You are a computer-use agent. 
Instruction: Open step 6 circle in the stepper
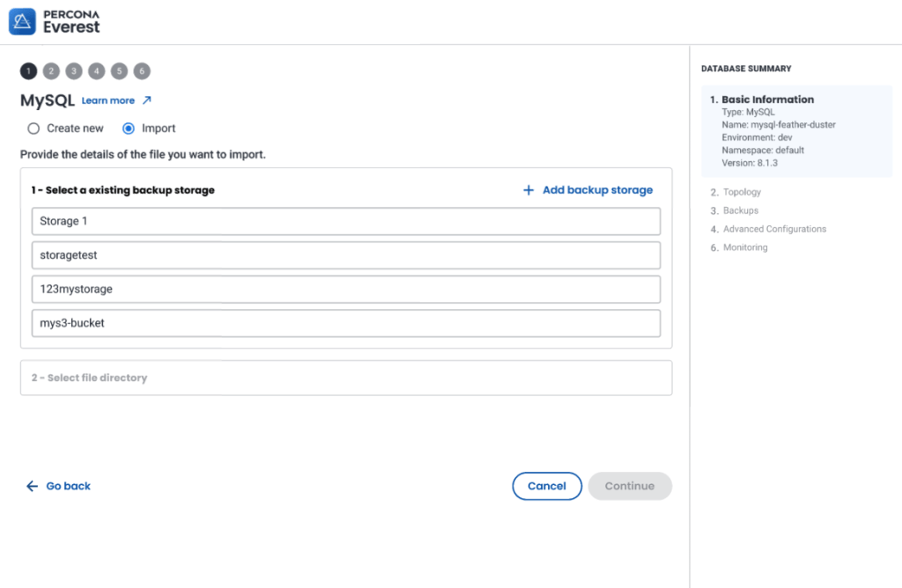(x=142, y=71)
